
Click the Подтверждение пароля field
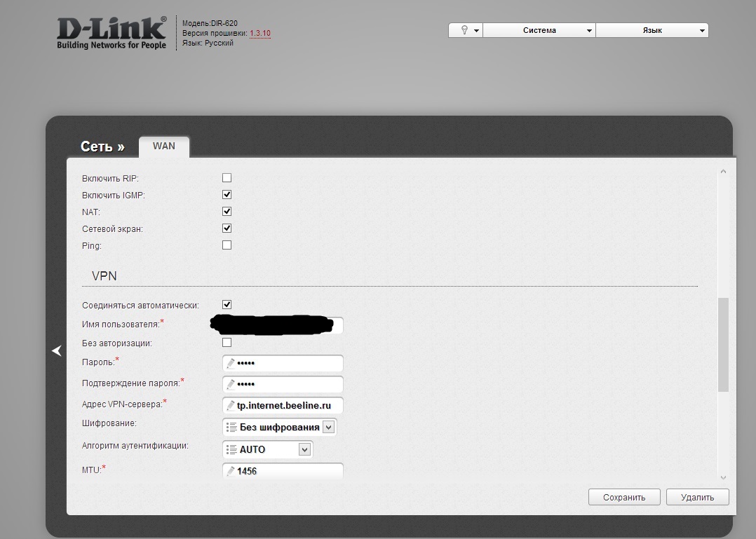283,384
